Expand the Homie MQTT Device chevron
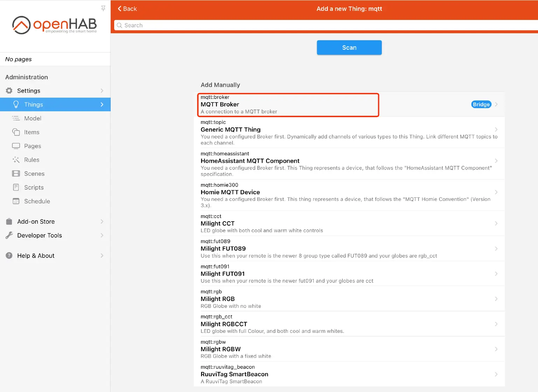 pos(496,192)
